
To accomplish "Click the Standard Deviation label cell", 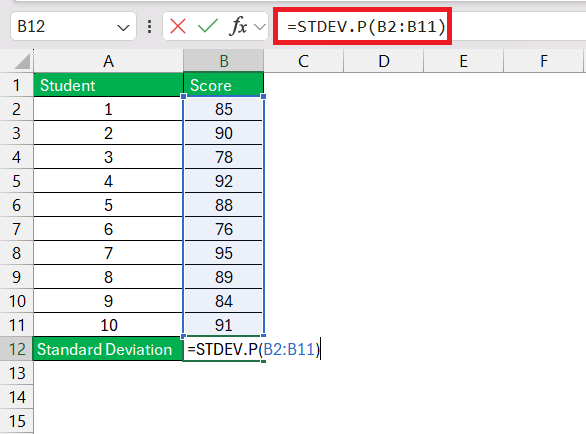I will (x=108, y=349).
